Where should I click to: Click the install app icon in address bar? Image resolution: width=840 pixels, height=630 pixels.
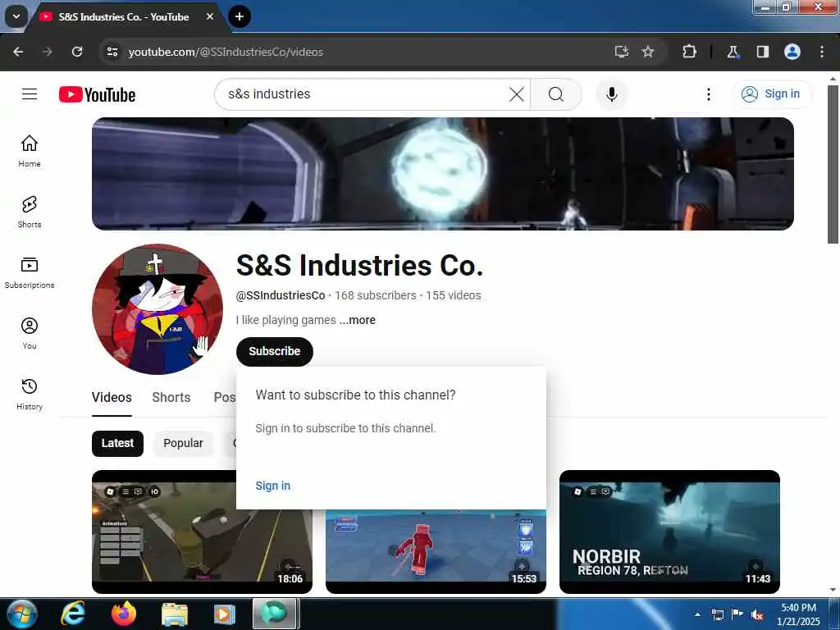(622, 52)
